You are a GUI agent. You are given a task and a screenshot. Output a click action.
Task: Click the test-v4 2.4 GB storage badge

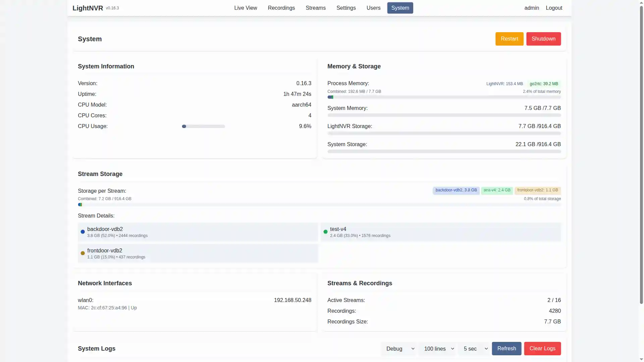click(x=497, y=190)
